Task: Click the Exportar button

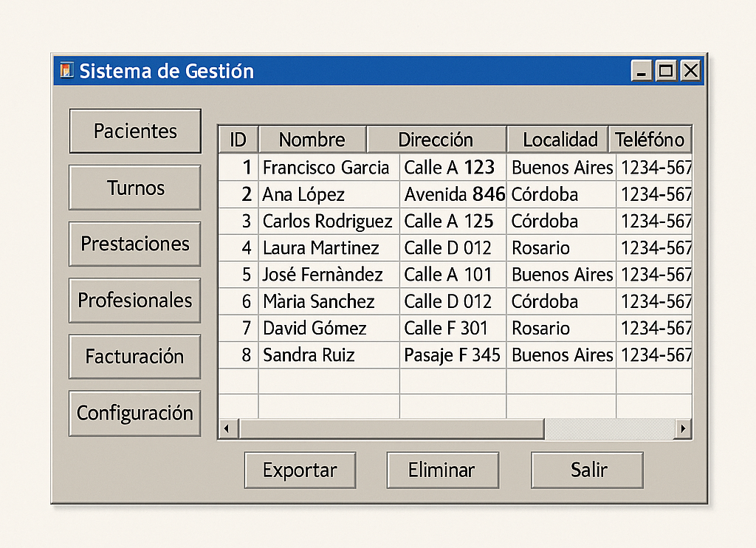Action: 300,470
